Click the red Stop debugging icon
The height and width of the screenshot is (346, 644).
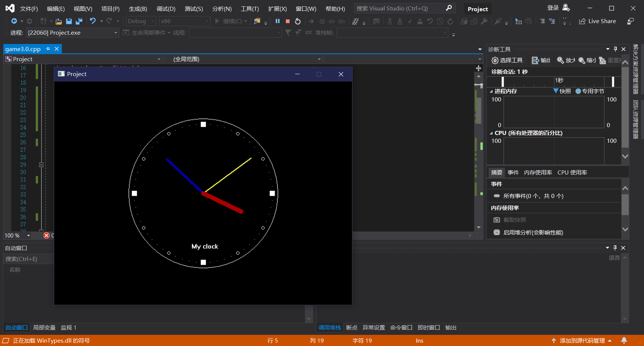point(288,21)
